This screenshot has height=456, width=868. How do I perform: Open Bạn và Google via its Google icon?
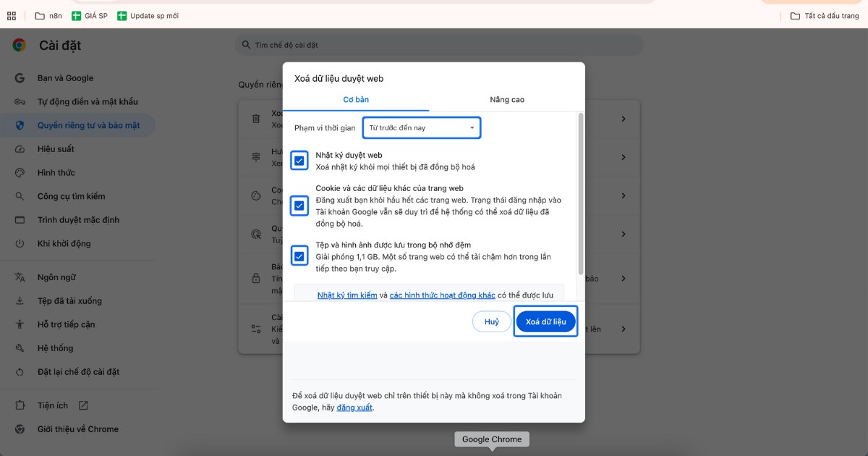[x=20, y=78]
